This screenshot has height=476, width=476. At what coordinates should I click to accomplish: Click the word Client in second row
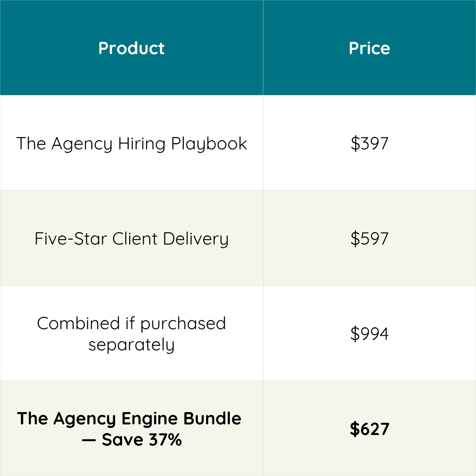[x=135, y=239]
